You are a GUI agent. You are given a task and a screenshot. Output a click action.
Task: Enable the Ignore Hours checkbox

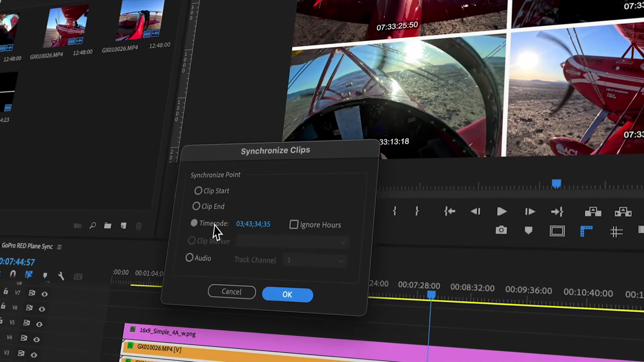tap(294, 225)
